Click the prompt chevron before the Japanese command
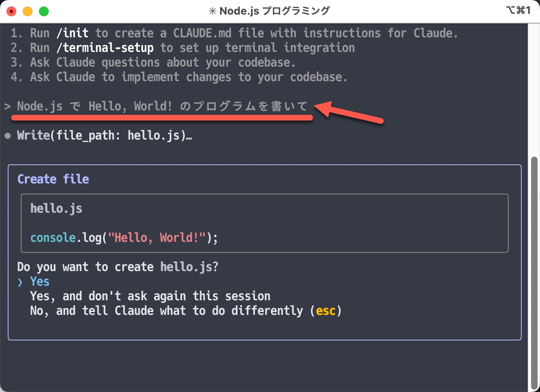540x392 pixels. (x=7, y=106)
